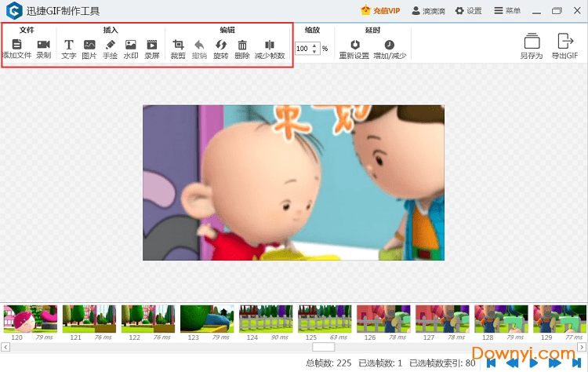
Task: Insert an image with 图片 icon
Action: coord(89,46)
